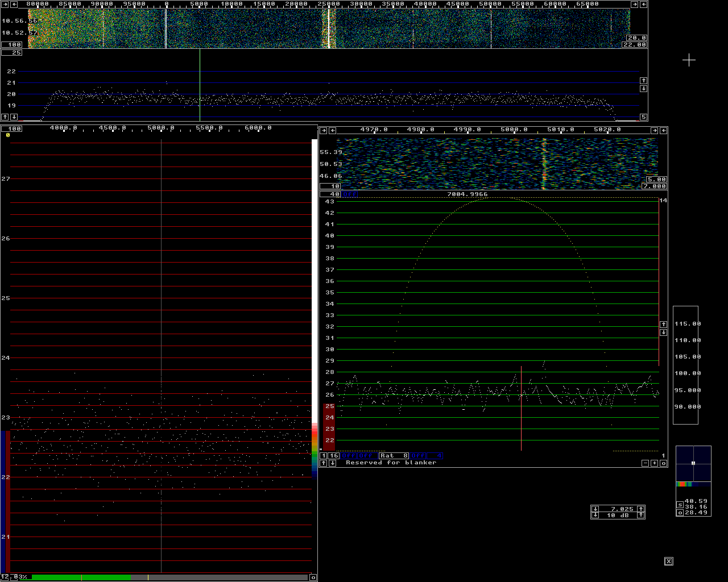Viewport: 728px width, 582px height.
Task: Click the red cursor line in baseband graph
Action: 521,408
